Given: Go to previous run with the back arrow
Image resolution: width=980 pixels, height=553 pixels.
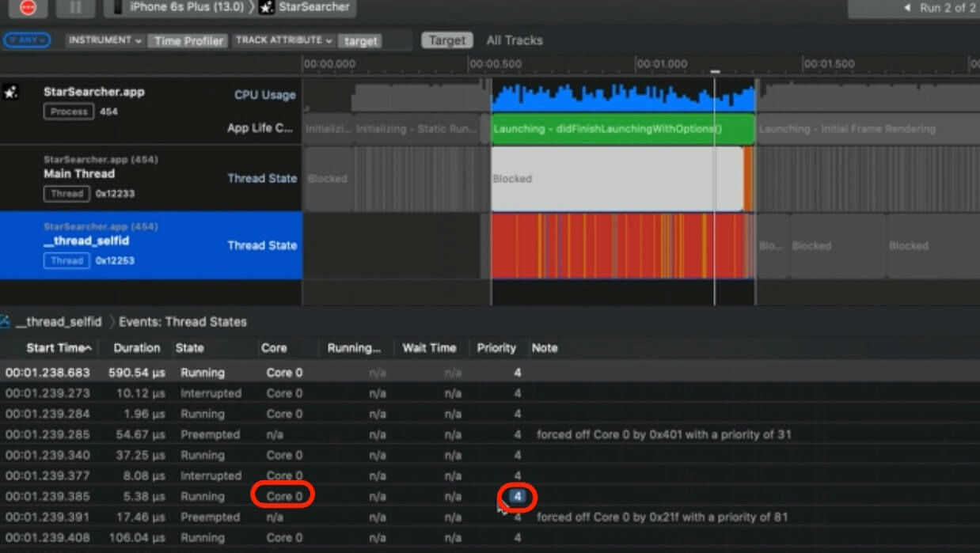Looking at the screenshot, I should [x=906, y=8].
